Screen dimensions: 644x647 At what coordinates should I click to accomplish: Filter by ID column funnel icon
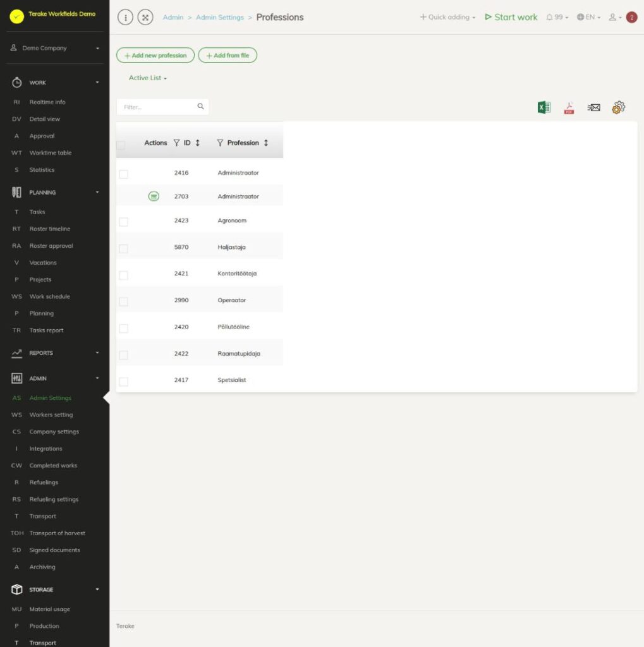coord(177,143)
